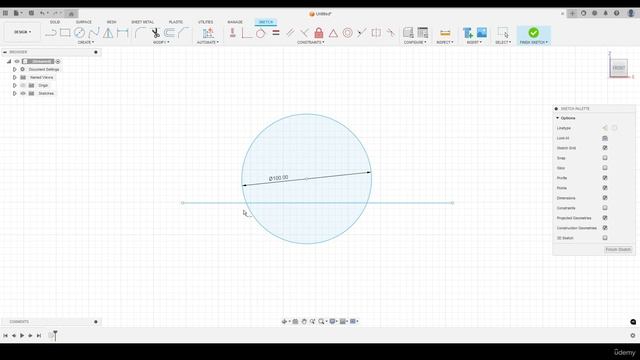Apply the Tangent constraint

260,33
